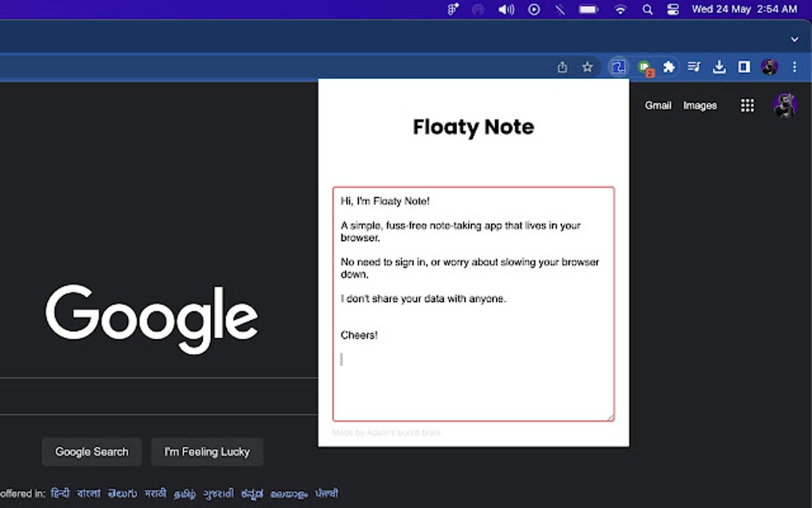Switch to Images
812x508 pixels.
[x=700, y=105]
